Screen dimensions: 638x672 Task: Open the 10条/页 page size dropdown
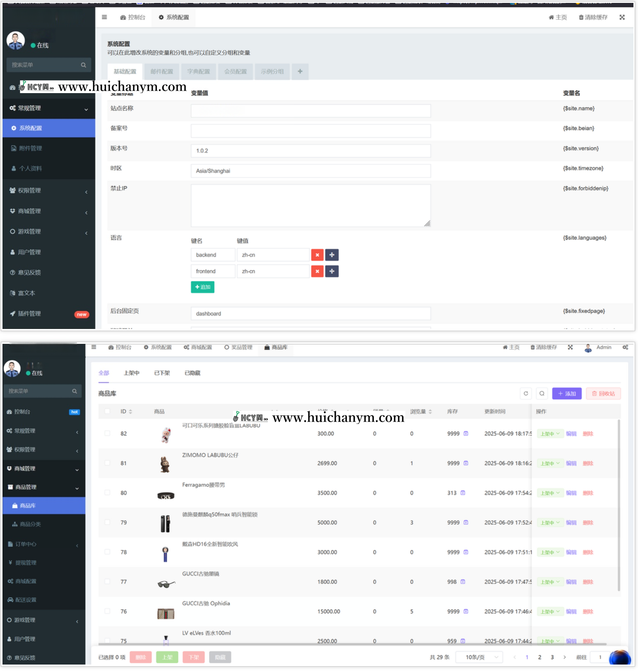click(479, 657)
